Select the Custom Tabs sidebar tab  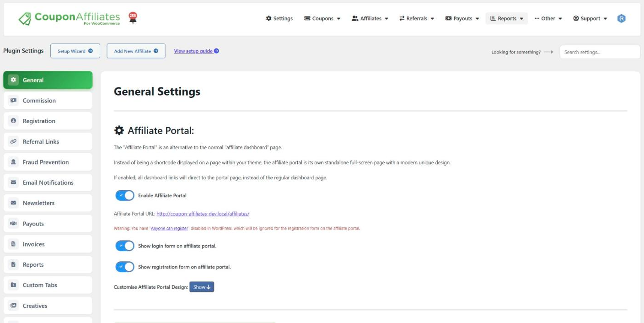coord(48,285)
